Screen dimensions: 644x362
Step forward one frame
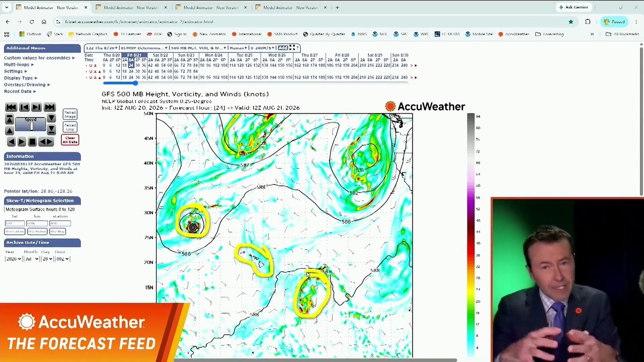coord(36,107)
